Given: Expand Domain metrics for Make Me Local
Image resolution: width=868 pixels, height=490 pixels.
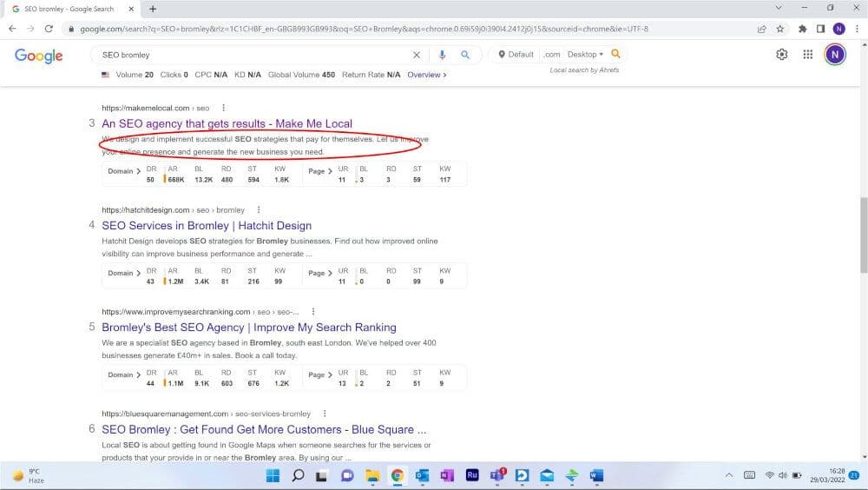Looking at the screenshot, I should 124,171.
